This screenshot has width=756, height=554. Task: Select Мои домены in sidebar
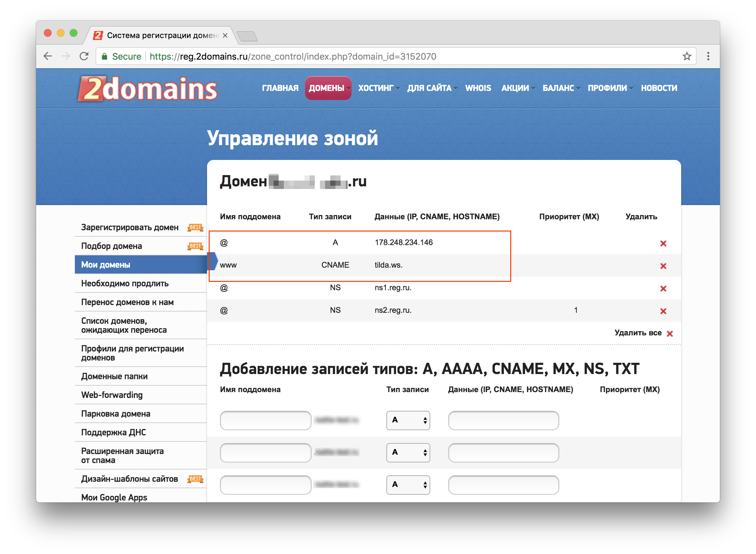click(x=141, y=265)
